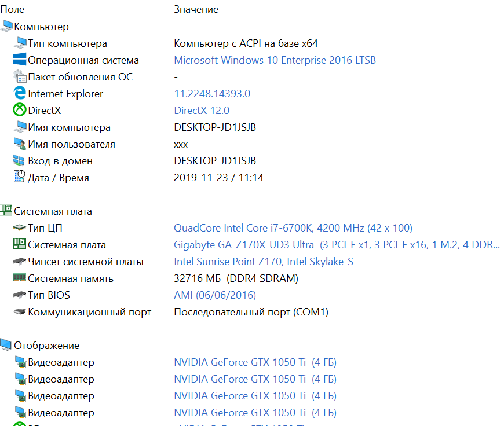The width and height of the screenshot is (504, 426).
Task: Open Microsoft Windows 10 Enterprise 2016 LTSB link
Action: 275,60
